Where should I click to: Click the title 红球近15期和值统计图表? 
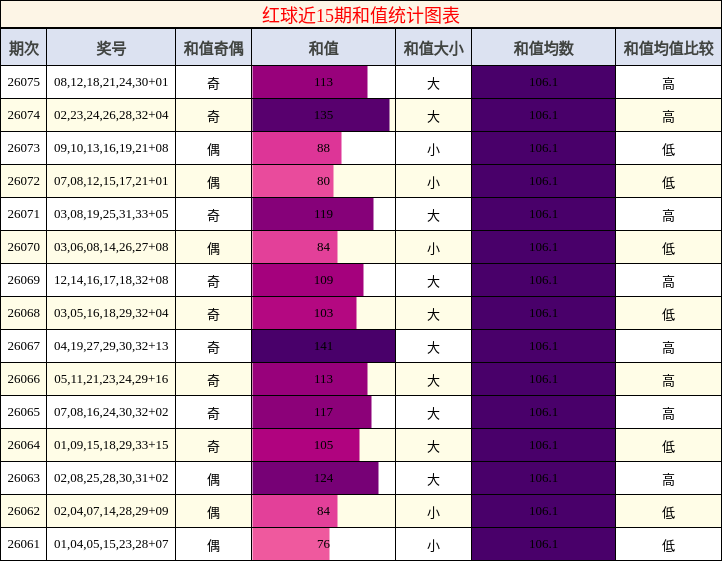coord(361,15)
